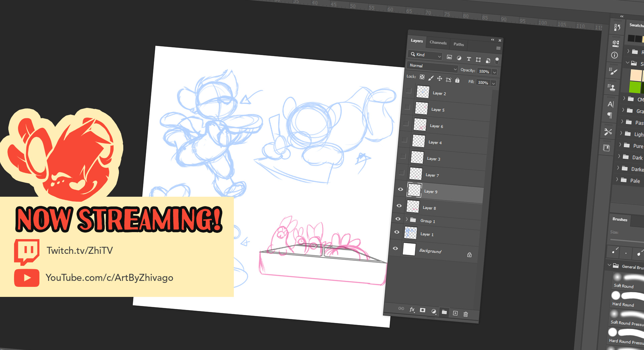644x350 pixels.
Task: Click the delete layer trash icon
Action: [466, 314]
